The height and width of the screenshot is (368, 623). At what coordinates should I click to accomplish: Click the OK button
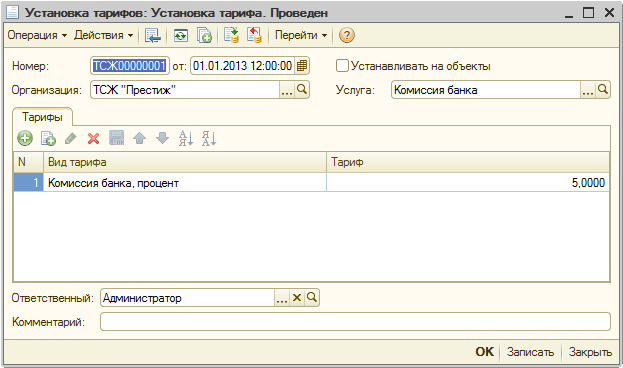[x=484, y=352]
